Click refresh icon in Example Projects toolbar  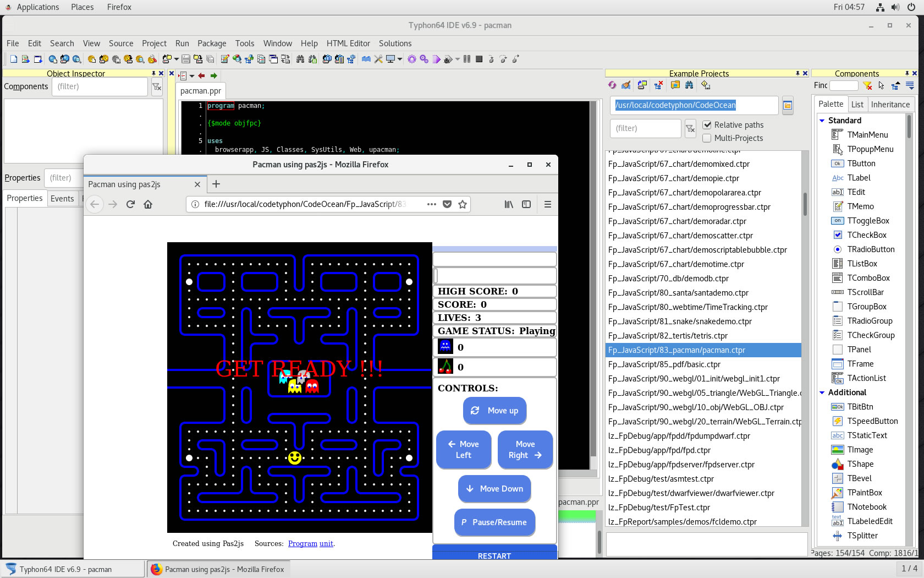[x=612, y=85]
